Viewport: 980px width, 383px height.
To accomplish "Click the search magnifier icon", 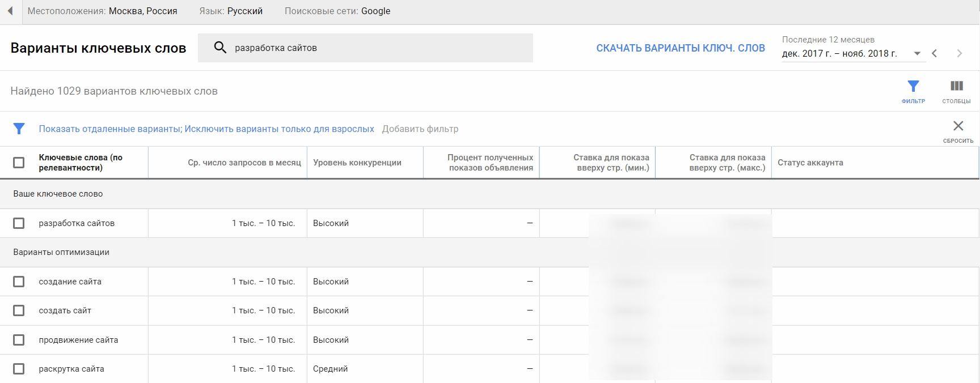I will coord(220,48).
